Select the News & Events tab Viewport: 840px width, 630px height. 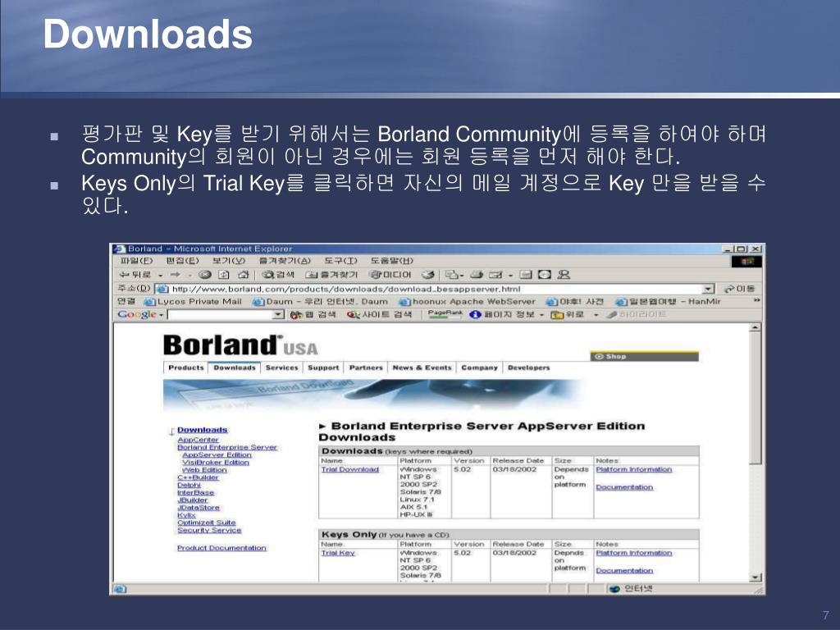coord(422,367)
